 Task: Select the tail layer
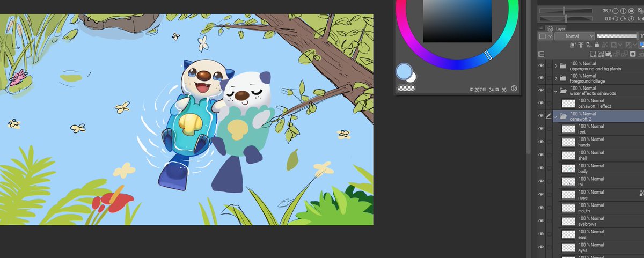pyautogui.click(x=598, y=182)
